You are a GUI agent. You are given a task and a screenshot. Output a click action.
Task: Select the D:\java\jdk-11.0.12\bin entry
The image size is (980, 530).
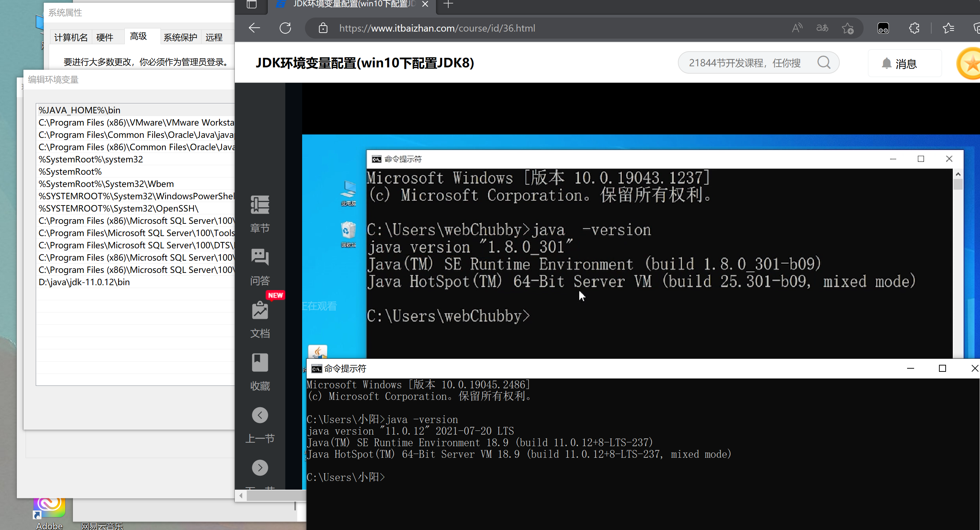pos(135,282)
